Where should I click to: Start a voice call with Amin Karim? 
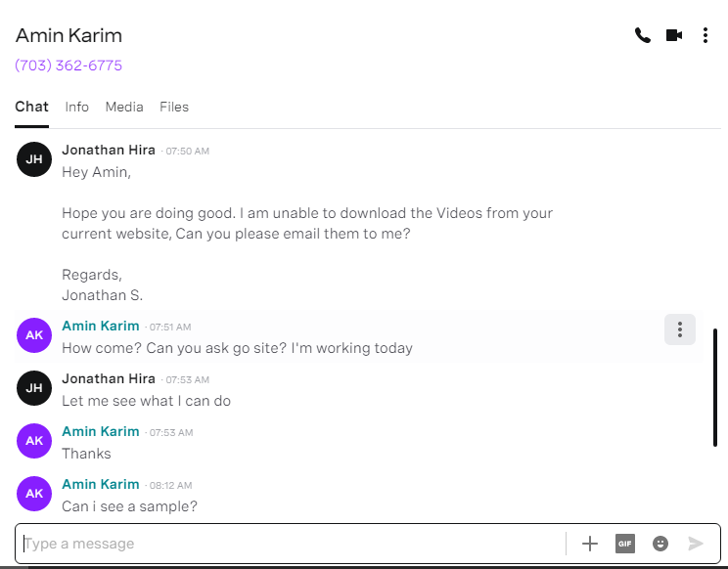[x=643, y=35]
